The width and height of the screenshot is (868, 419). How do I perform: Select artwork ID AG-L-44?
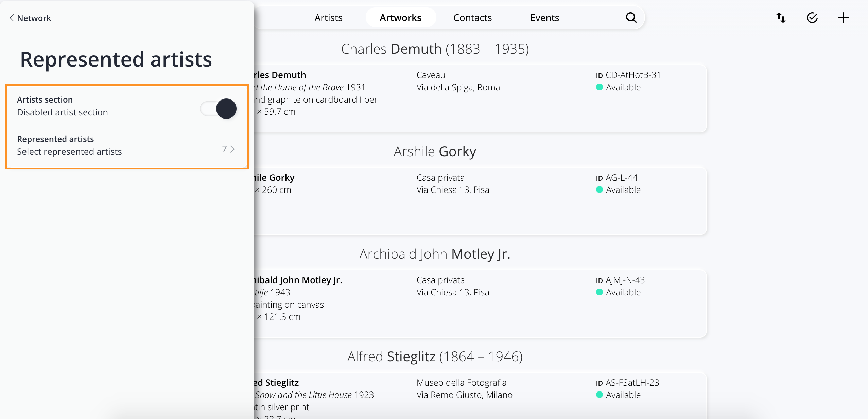pyautogui.click(x=617, y=178)
